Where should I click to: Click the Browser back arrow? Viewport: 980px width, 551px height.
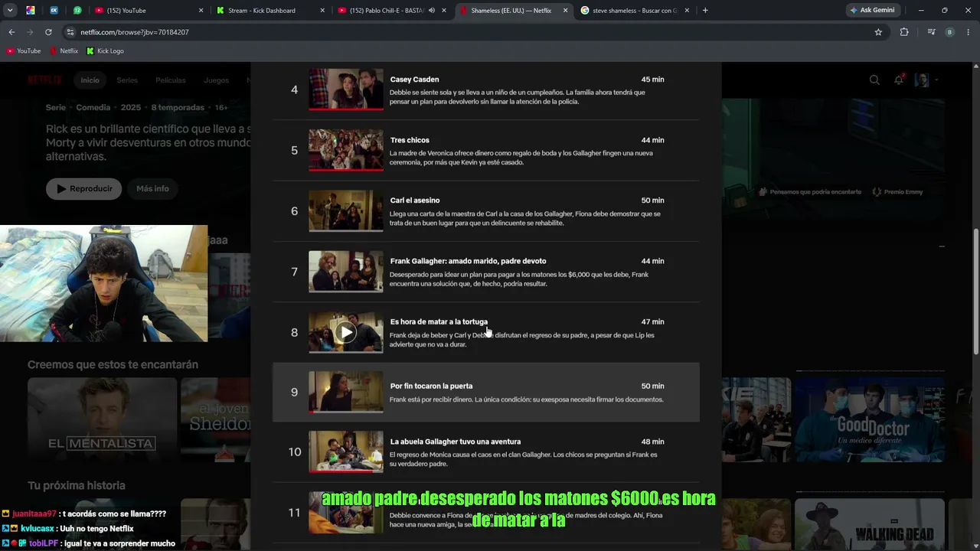point(11,32)
